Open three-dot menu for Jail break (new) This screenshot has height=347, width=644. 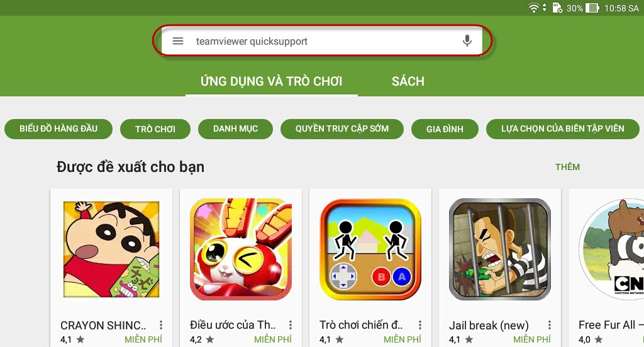point(550,325)
